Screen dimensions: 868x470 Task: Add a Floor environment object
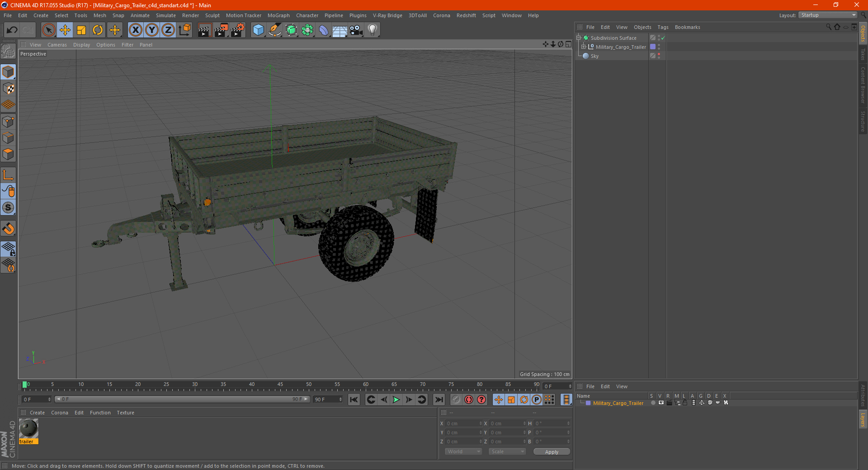[x=340, y=30]
